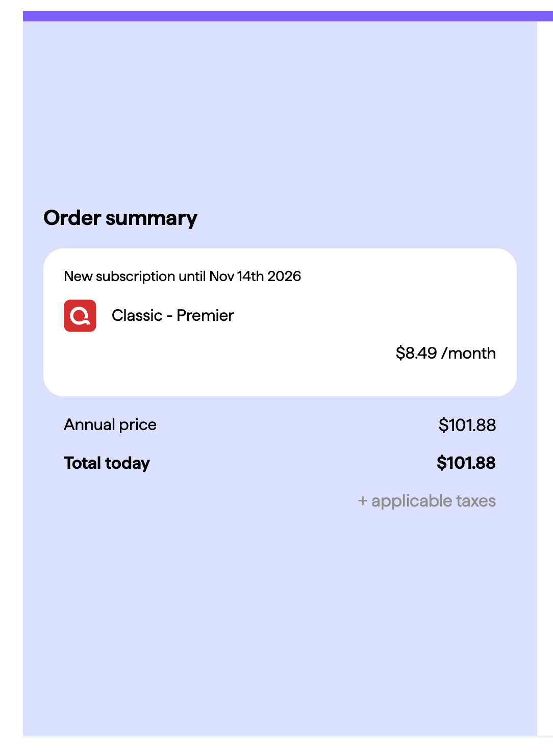The image size is (553, 756).
Task: Click the purple bar at the top
Action: pos(288,16)
